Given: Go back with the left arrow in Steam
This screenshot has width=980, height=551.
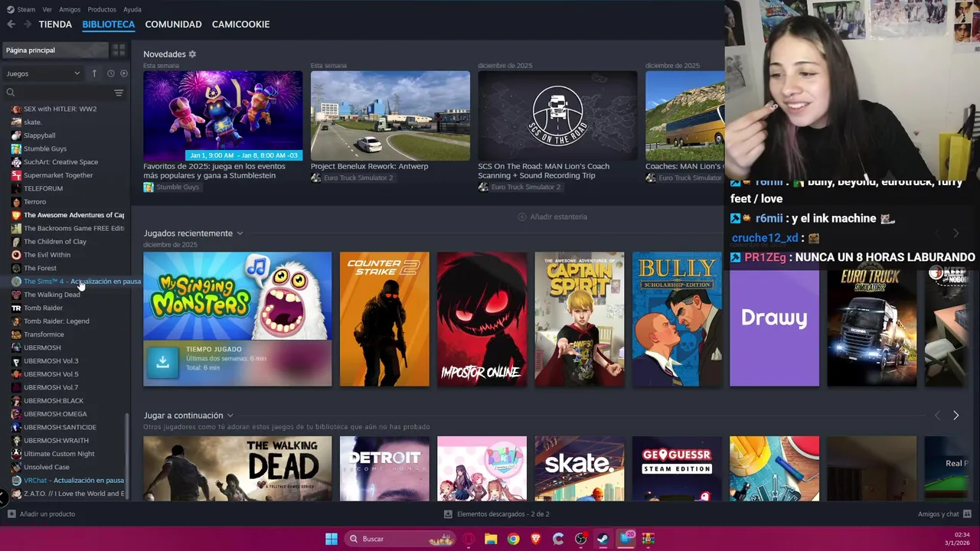Looking at the screenshot, I should tap(11, 24).
